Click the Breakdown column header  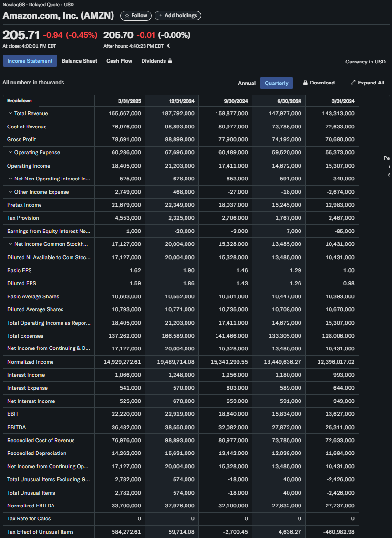click(20, 101)
